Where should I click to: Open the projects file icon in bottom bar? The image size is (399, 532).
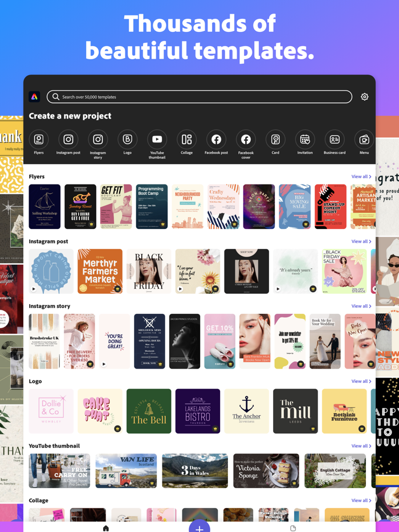coord(293,528)
